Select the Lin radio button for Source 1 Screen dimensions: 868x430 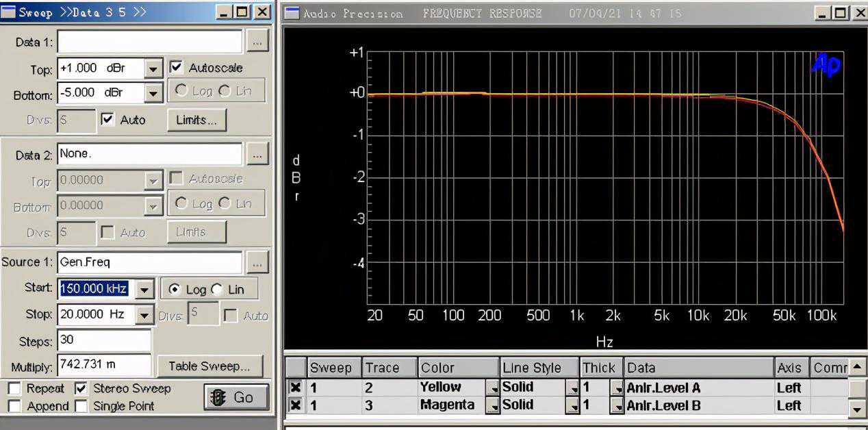point(217,290)
